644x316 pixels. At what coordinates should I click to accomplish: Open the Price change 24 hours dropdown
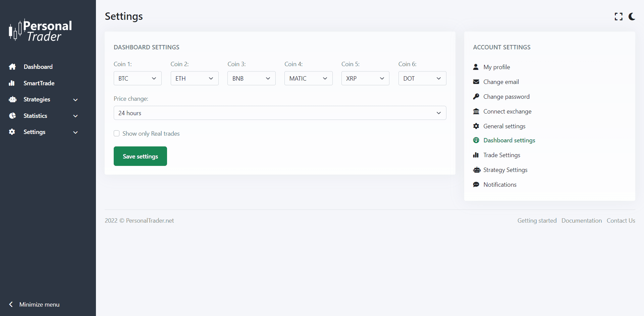[x=280, y=113]
